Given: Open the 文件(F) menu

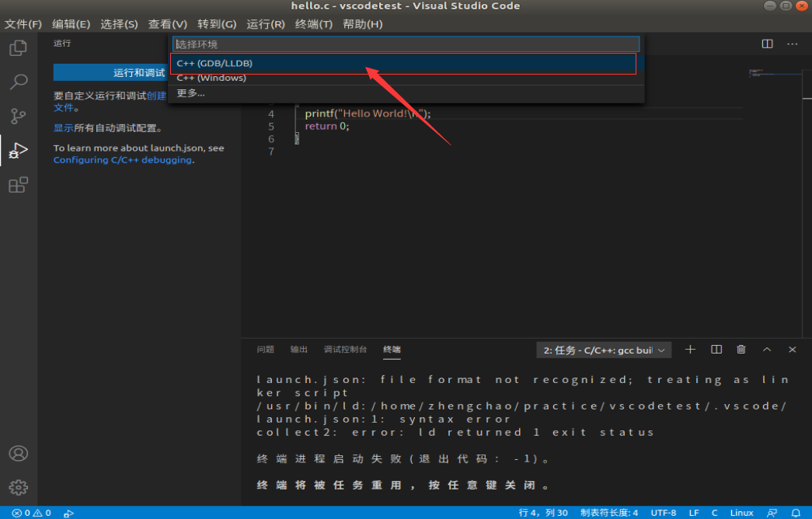Looking at the screenshot, I should [23, 24].
